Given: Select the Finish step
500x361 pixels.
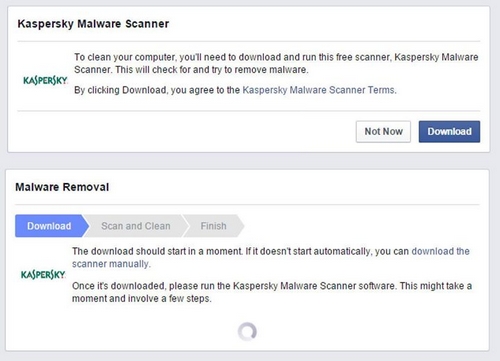Looking at the screenshot, I should pyautogui.click(x=213, y=226).
